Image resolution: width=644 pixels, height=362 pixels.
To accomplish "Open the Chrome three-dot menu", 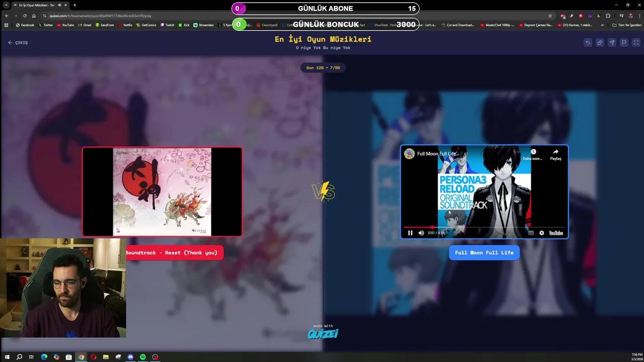I will point(639,16).
